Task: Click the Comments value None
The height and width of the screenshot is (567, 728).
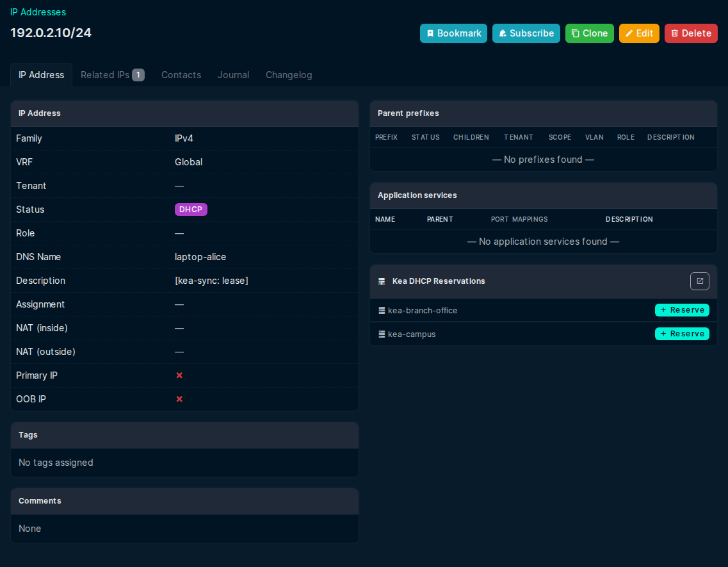Action: click(x=29, y=529)
